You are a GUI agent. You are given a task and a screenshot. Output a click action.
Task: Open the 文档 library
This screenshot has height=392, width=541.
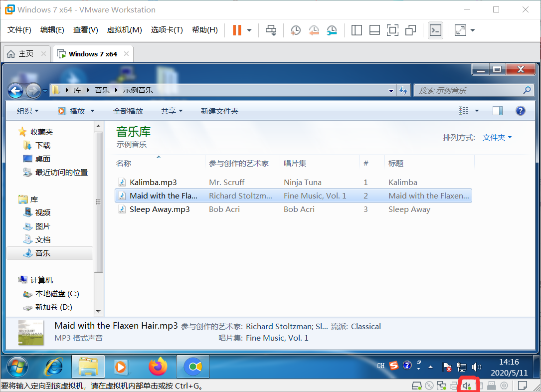coord(37,239)
